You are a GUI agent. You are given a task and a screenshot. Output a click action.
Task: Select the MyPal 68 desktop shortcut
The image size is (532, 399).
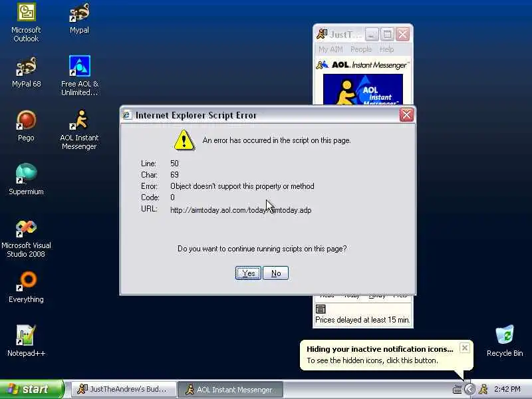click(x=26, y=72)
